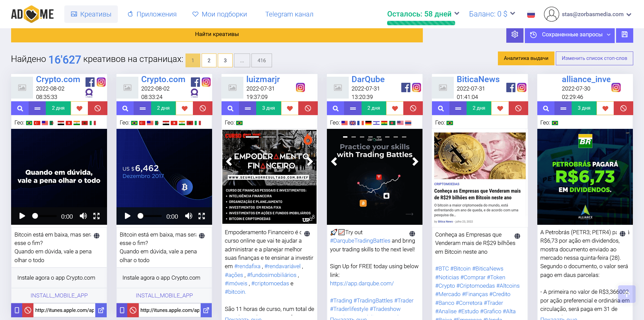Click the magnifier icon on luizmarjr card
The width and height of the screenshot is (644, 320).
click(230, 108)
